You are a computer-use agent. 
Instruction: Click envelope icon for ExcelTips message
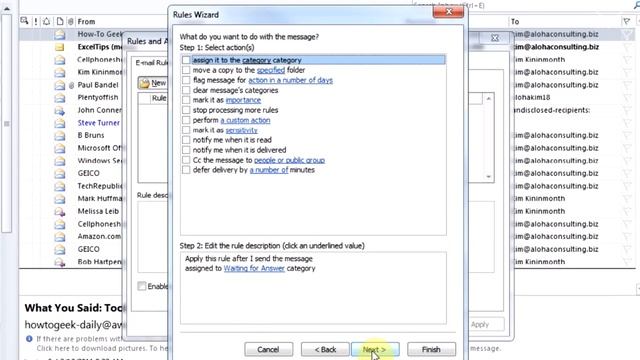pyautogui.click(x=60, y=47)
